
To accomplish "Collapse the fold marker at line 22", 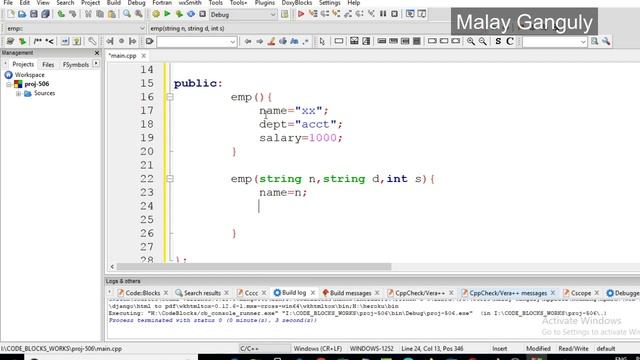I will tap(170, 179).
